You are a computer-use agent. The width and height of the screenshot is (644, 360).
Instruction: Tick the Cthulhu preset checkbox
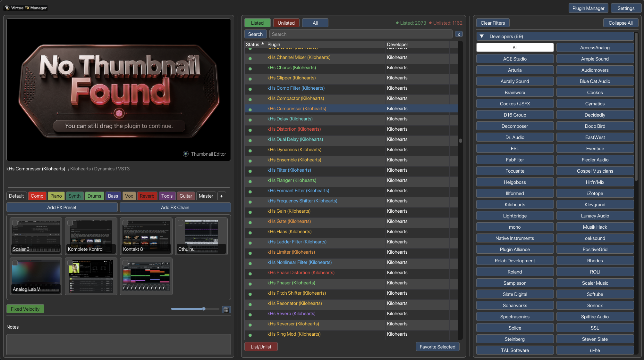180,223
